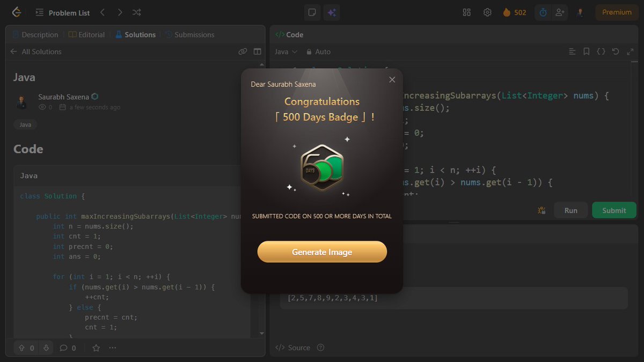This screenshot has width=644, height=362.
Task: Reset code with the undo arrow icon
Action: tap(616, 51)
